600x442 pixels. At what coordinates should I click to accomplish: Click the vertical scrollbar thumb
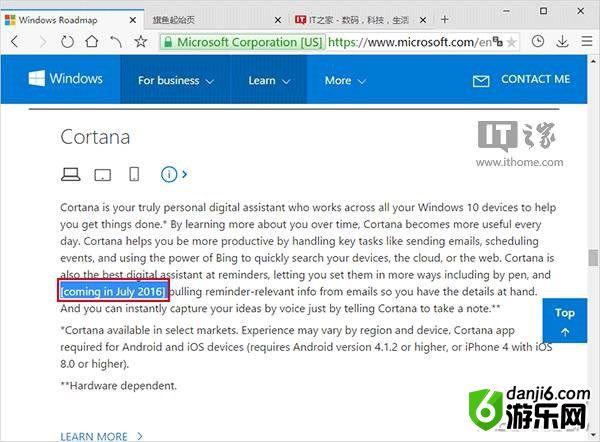pos(593,258)
